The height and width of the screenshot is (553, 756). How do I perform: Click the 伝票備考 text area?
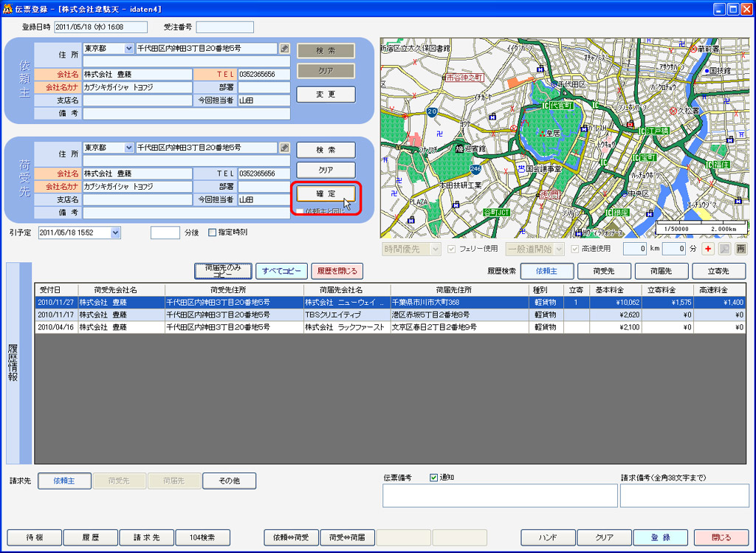pos(500,495)
